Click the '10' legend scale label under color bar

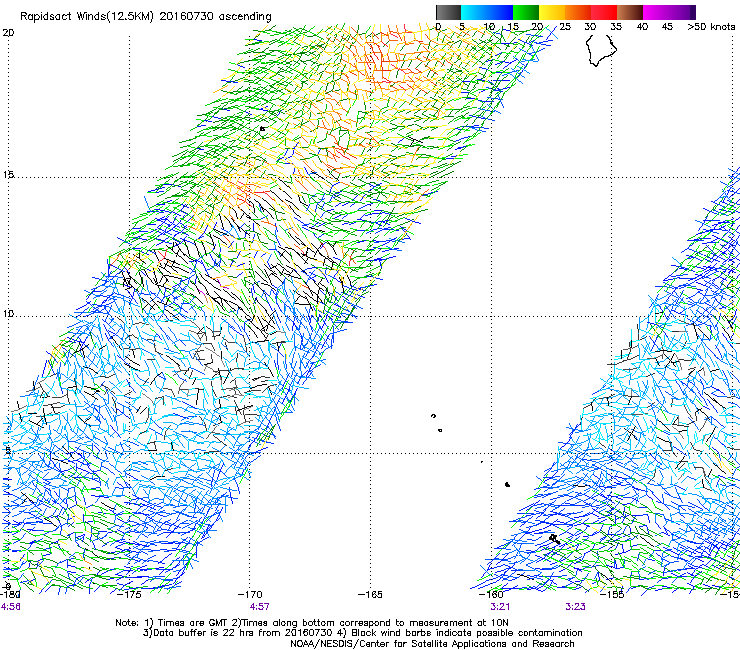489,26
